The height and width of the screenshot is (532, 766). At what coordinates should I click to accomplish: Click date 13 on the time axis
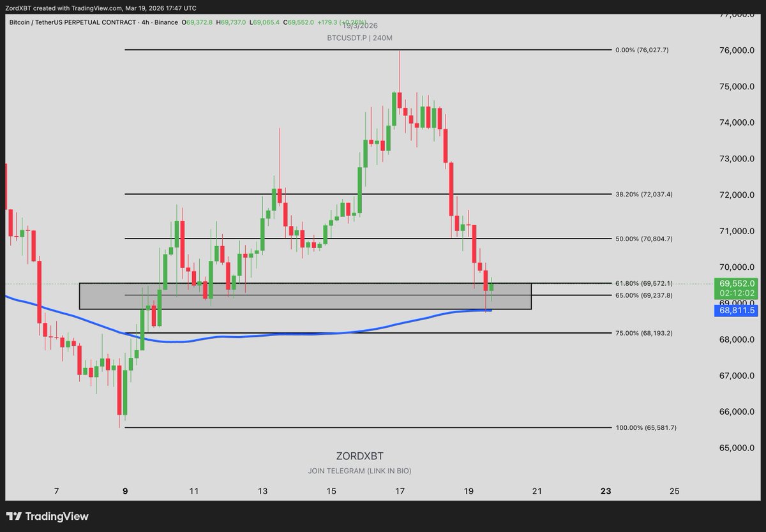coord(262,491)
